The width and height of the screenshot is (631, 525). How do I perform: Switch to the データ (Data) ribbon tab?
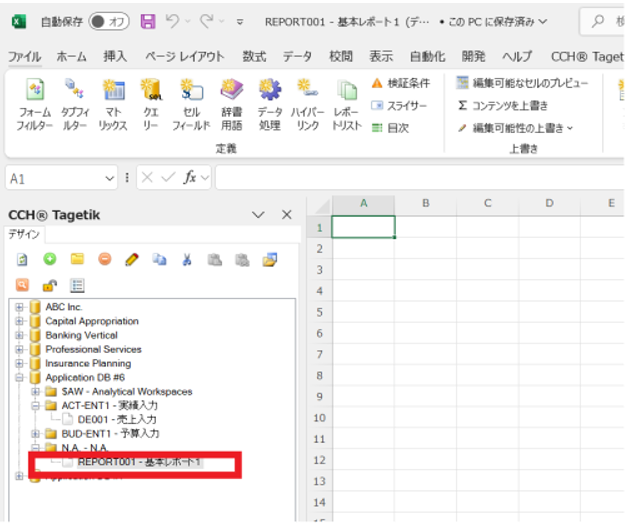[x=297, y=57]
